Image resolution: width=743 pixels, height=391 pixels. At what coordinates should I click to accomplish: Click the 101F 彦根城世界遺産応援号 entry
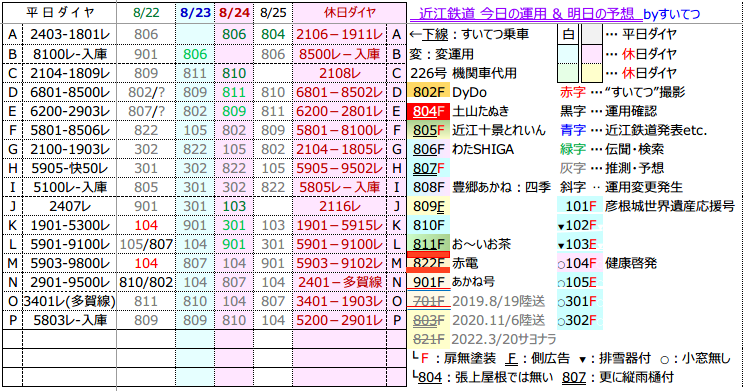click(x=580, y=206)
